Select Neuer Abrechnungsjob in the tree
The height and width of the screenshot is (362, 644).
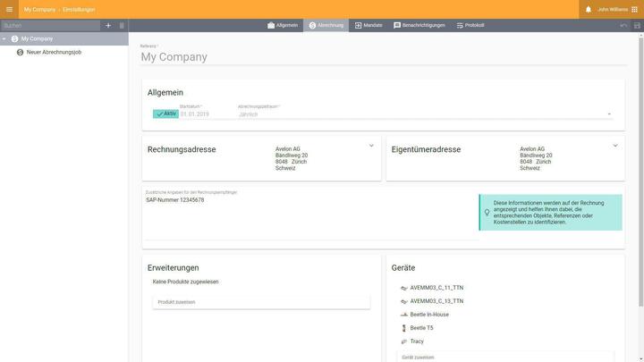point(54,53)
